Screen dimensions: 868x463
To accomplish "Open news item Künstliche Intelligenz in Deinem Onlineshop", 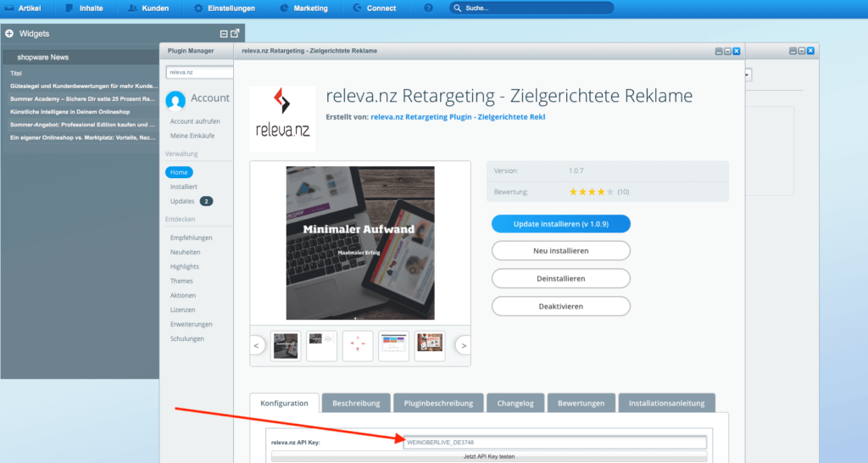I will (70, 112).
